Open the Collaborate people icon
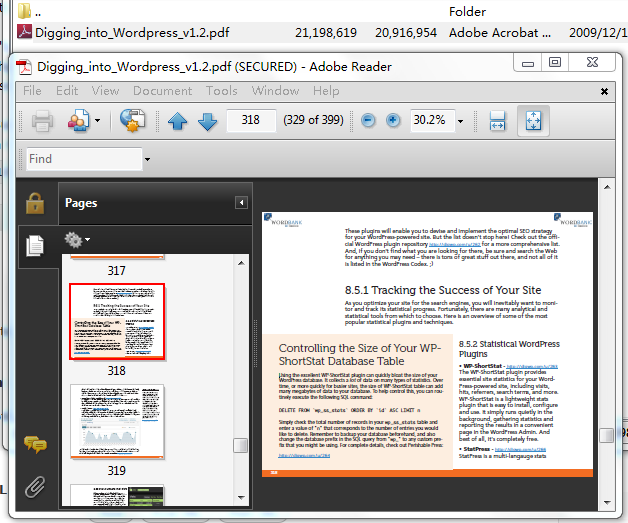The width and height of the screenshot is (628, 523). (78, 120)
